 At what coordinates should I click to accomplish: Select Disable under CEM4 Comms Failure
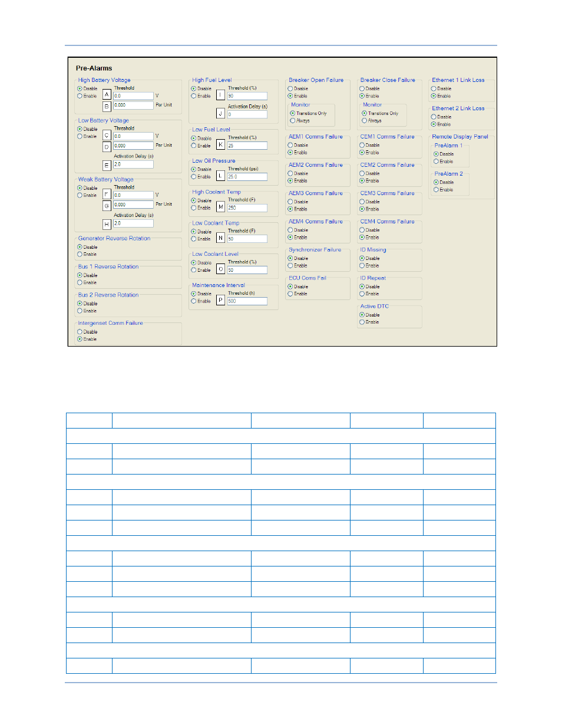pyautogui.click(x=362, y=230)
